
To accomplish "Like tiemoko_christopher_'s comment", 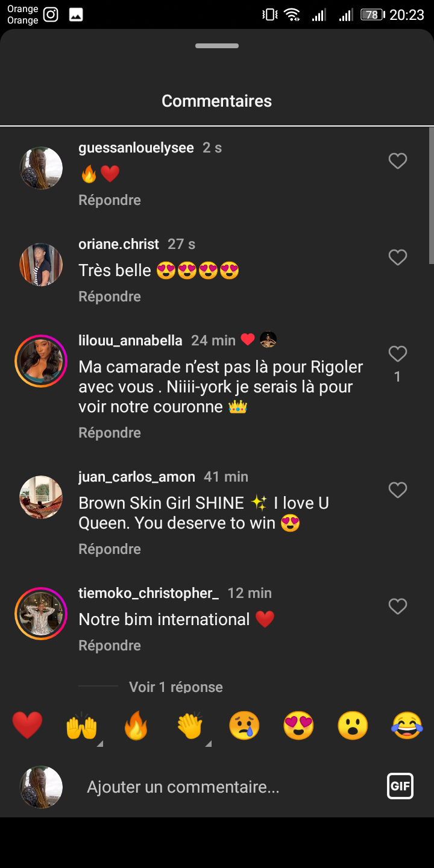I will pos(397,606).
